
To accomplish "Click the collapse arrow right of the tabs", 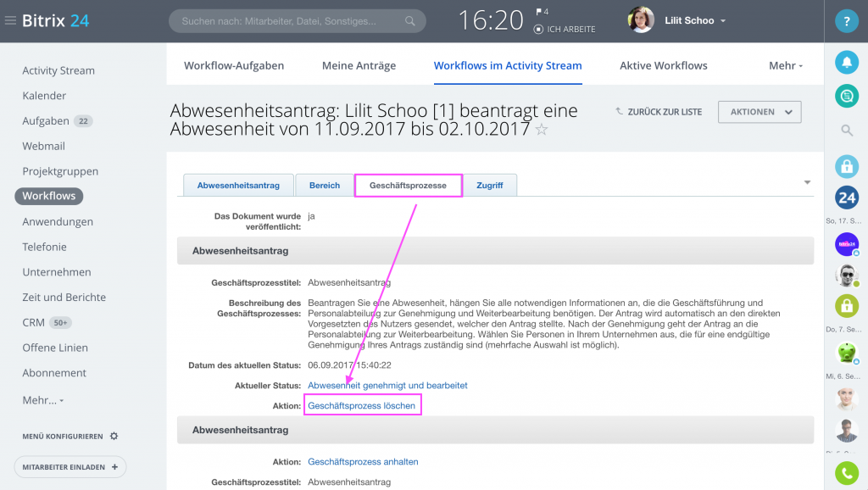I will point(807,182).
